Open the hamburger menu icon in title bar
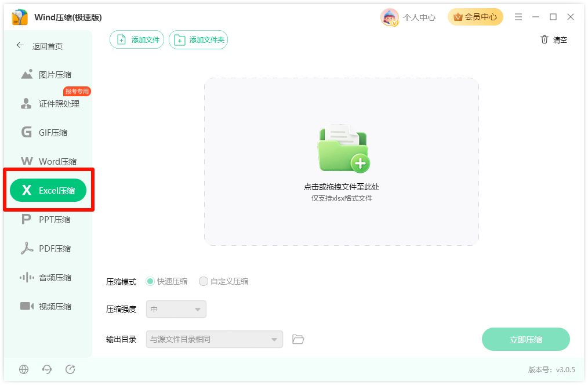588x385 pixels. pos(518,17)
